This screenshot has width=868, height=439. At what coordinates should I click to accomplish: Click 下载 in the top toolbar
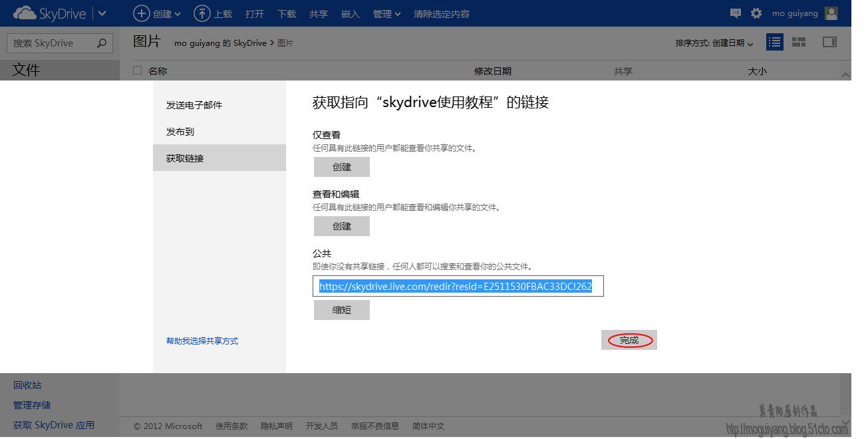(x=287, y=14)
